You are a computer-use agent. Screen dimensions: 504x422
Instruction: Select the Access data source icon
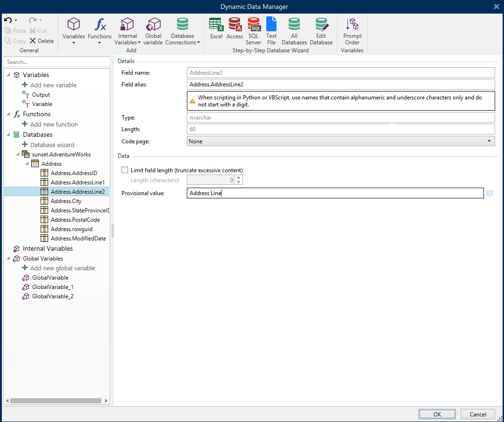point(235,30)
